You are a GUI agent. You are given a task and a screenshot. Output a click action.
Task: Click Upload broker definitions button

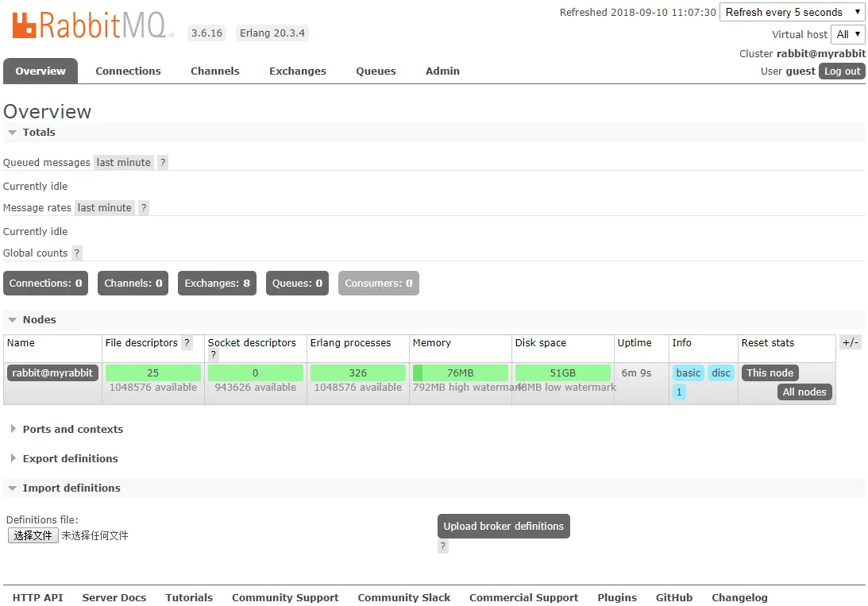coord(503,526)
